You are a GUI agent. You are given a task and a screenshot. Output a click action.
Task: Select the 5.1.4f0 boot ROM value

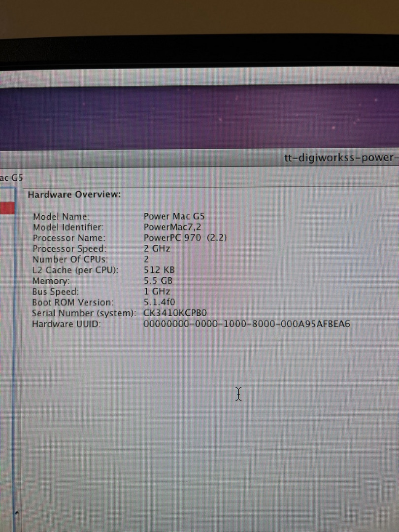[x=160, y=302]
